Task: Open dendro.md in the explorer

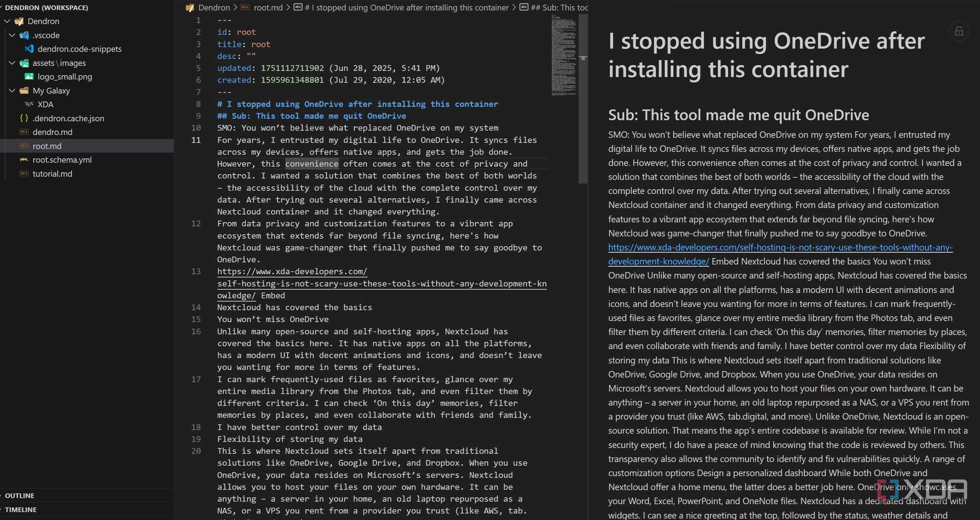Action: tap(53, 132)
